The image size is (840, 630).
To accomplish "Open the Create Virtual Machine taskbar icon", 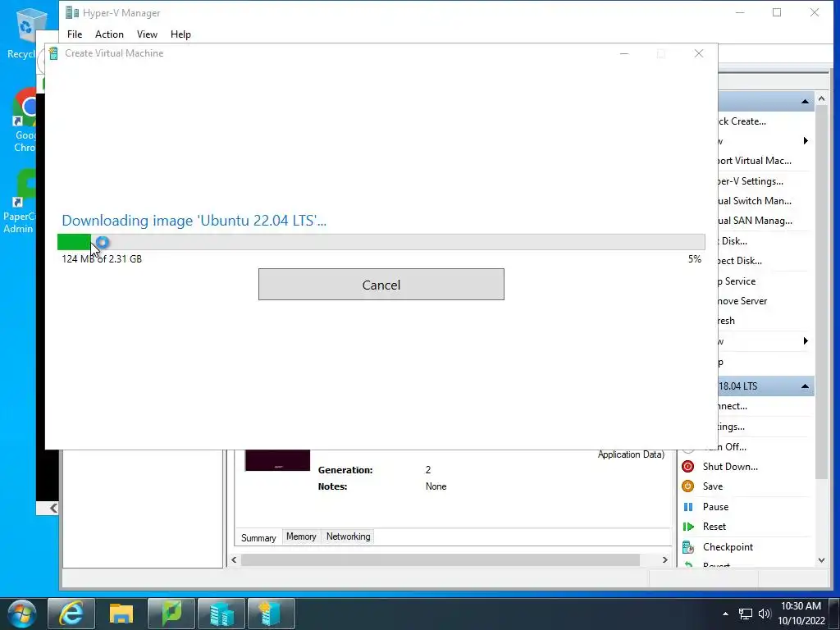I will coord(271,614).
